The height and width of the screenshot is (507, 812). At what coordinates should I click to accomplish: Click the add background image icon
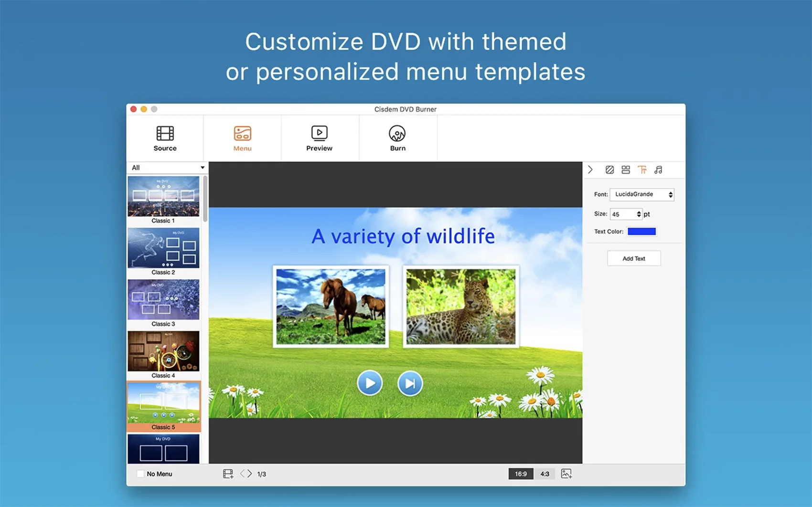coord(566,474)
